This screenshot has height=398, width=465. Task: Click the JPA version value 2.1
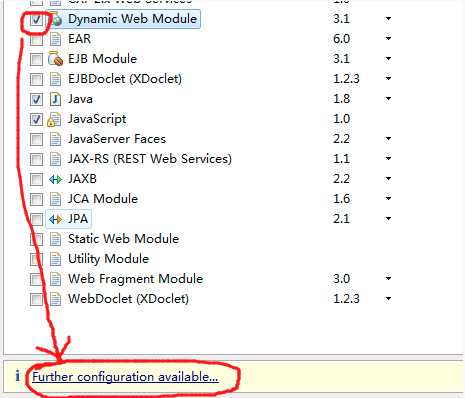point(341,219)
